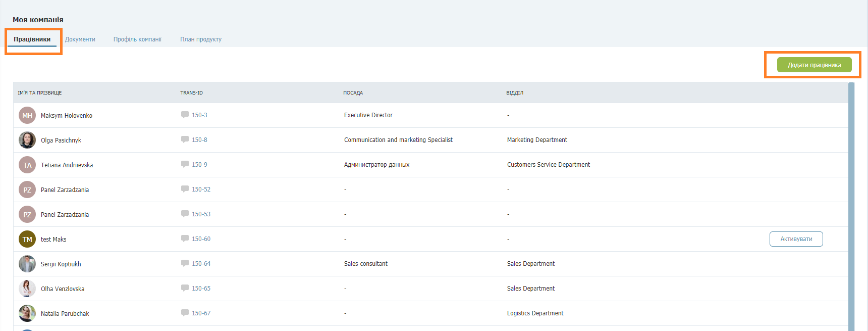868x331 pixels.
Task: Click the Sales consultant position cell
Action: click(366, 264)
